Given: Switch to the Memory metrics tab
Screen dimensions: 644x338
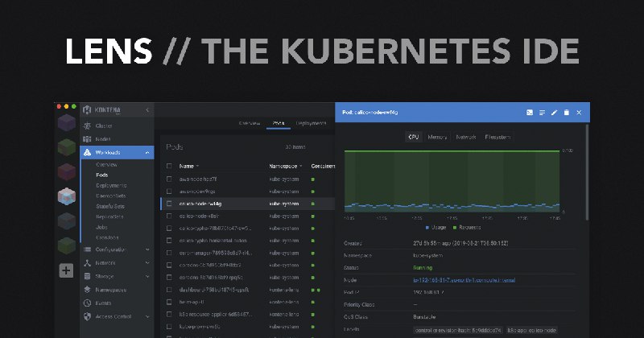Looking at the screenshot, I should coord(437,138).
